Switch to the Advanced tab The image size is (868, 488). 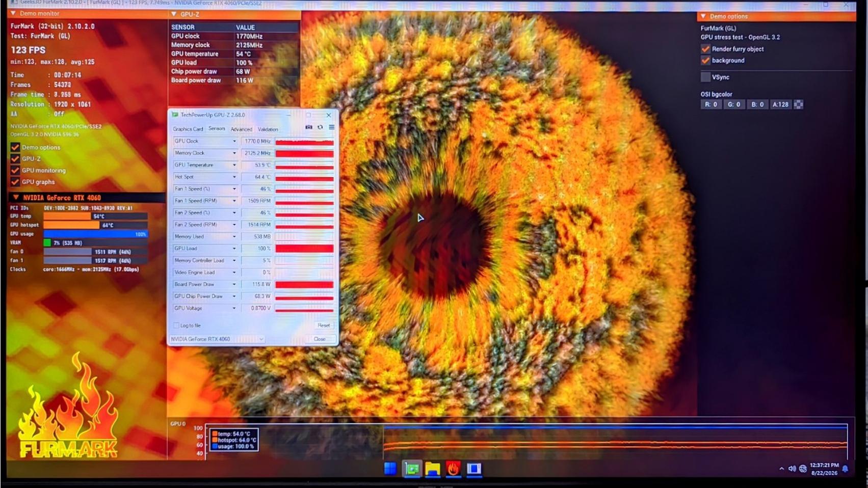coord(242,129)
